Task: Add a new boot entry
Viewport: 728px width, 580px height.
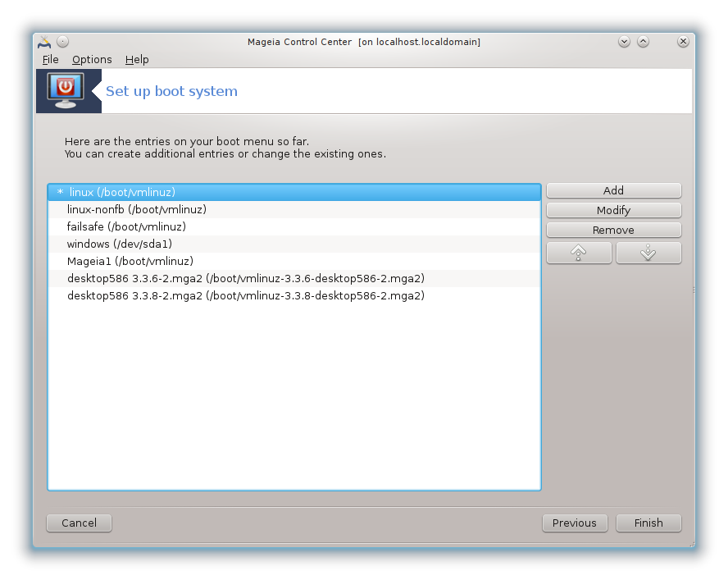Action: click(614, 190)
